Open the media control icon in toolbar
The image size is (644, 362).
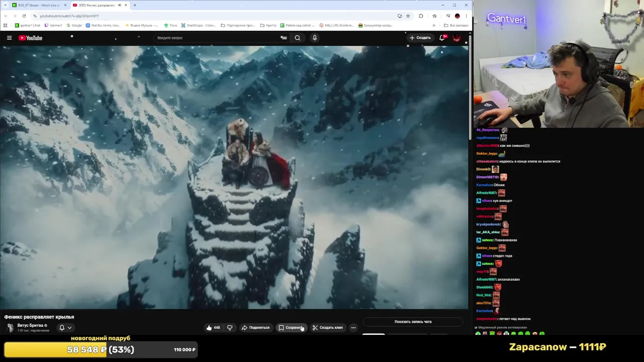[x=448, y=16]
